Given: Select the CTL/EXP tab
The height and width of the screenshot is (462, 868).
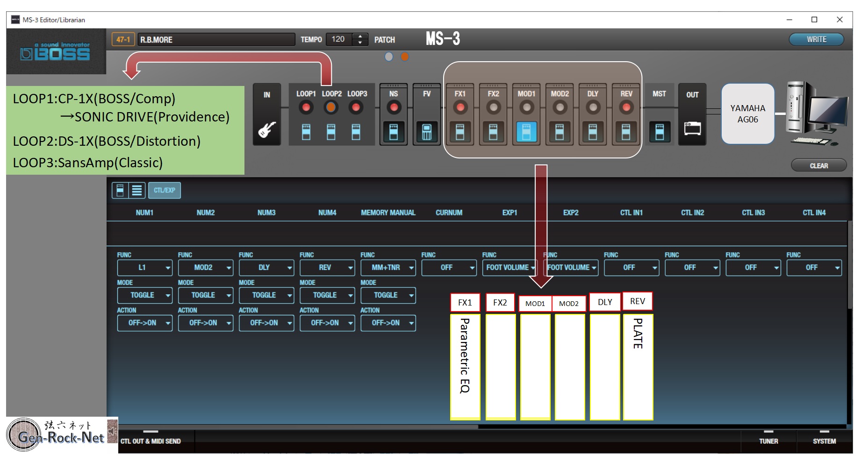Looking at the screenshot, I should (x=165, y=190).
